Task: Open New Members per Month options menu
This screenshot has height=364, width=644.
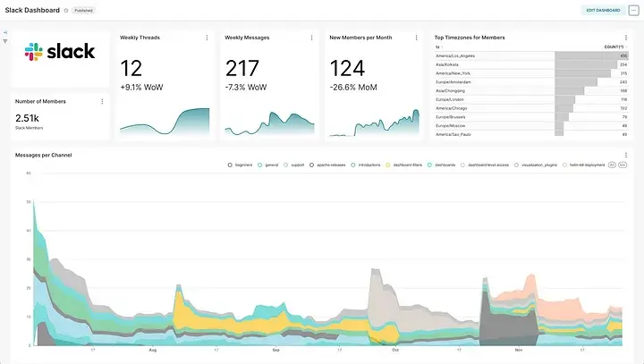Action: [x=417, y=38]
